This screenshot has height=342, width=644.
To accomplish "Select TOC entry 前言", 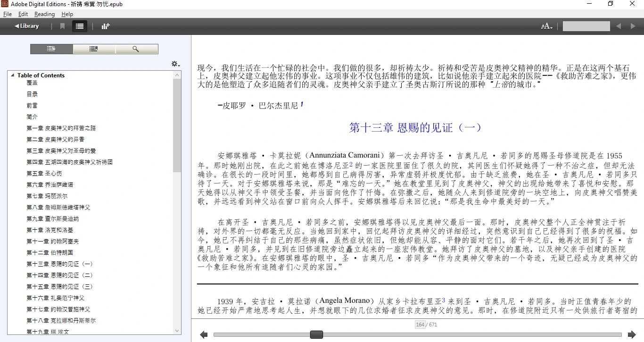I will pos(32,106).
